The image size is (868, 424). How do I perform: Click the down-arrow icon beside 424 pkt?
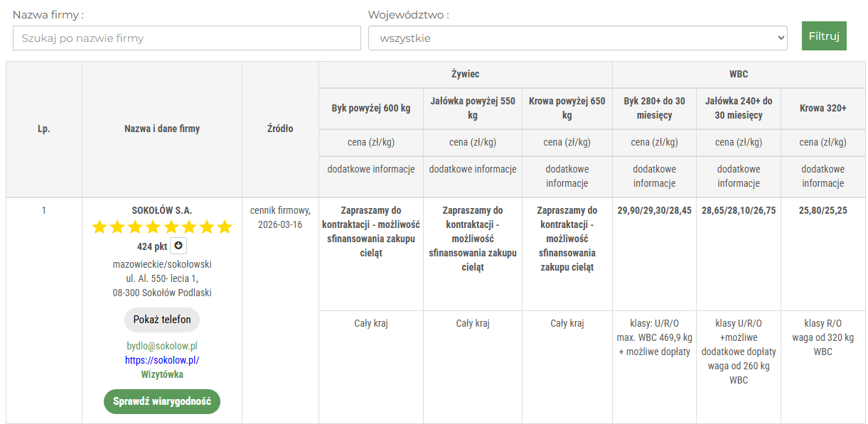coord(178,246)
